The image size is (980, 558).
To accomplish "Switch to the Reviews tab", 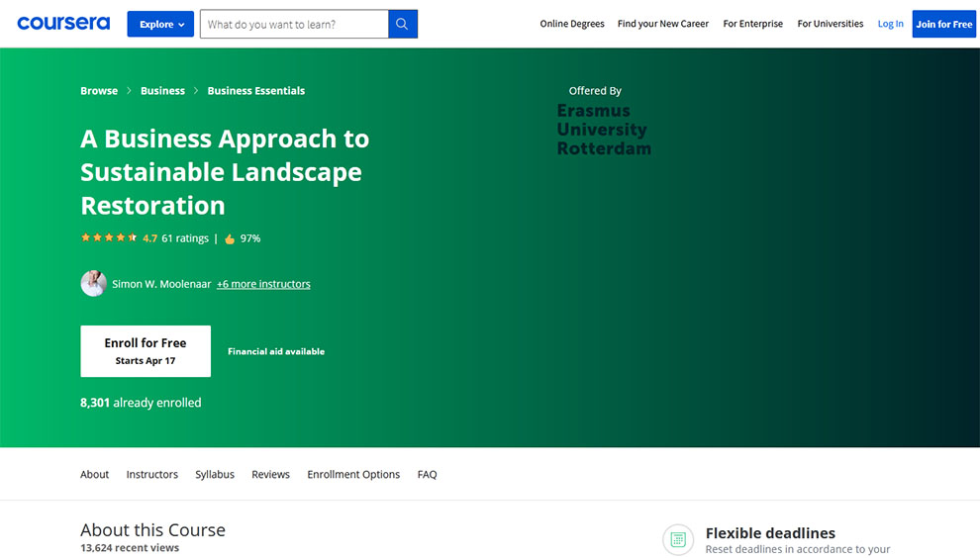I will click(x=270, y=474).
